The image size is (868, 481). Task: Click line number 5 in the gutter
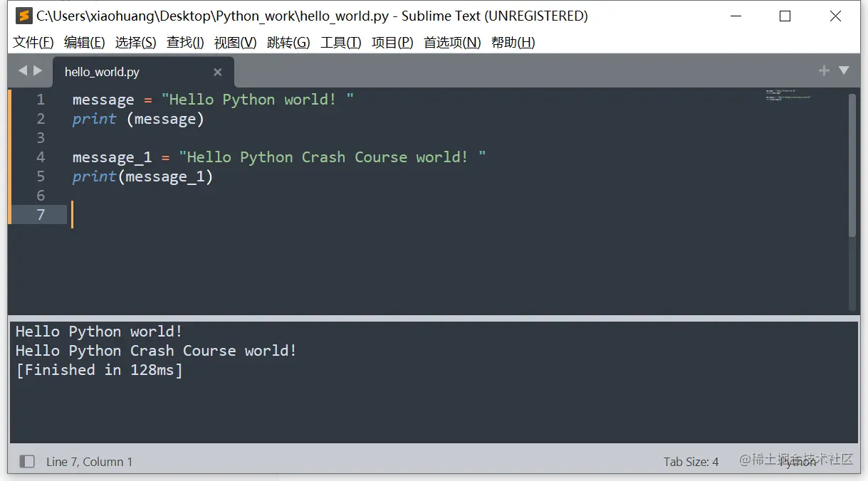click(x=41, y=176)
